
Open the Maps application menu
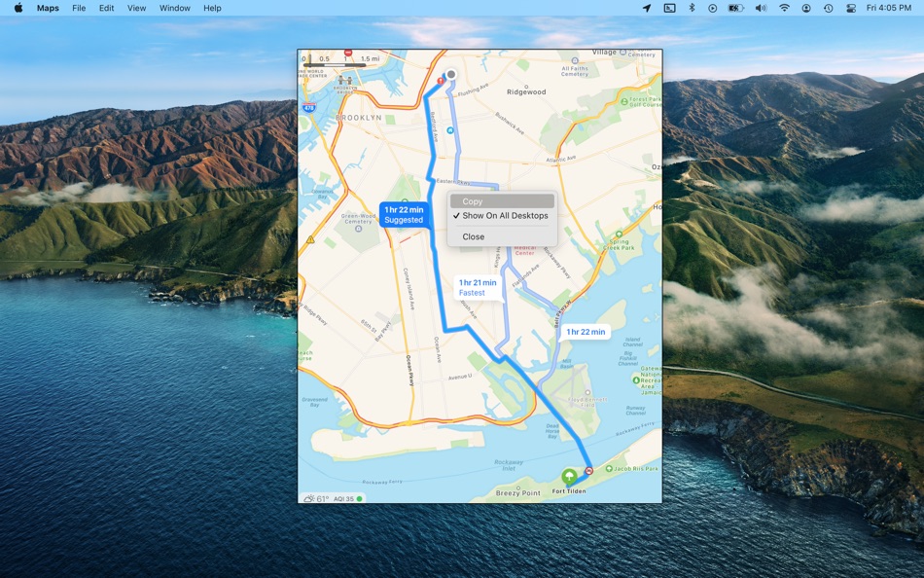tap(48, 8)
